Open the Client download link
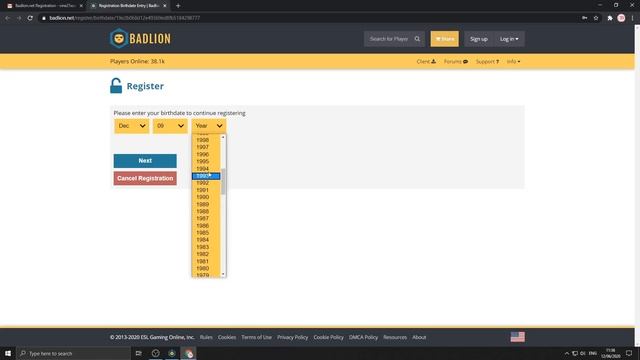 [426, 61]
